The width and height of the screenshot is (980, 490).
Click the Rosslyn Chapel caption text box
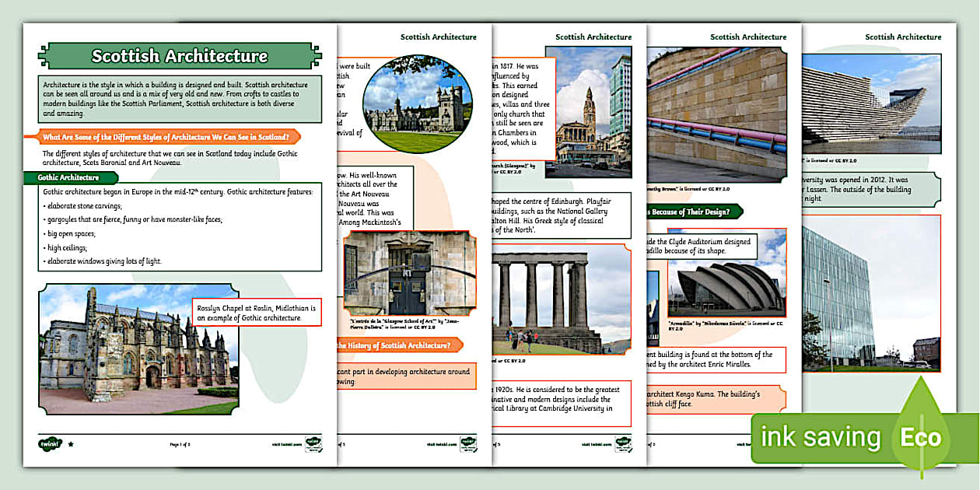pos(257,313)
